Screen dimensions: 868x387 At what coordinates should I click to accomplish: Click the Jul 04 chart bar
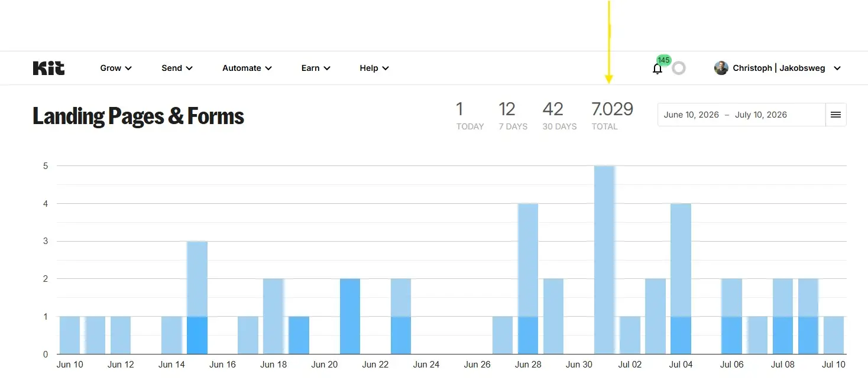[681, 279]
